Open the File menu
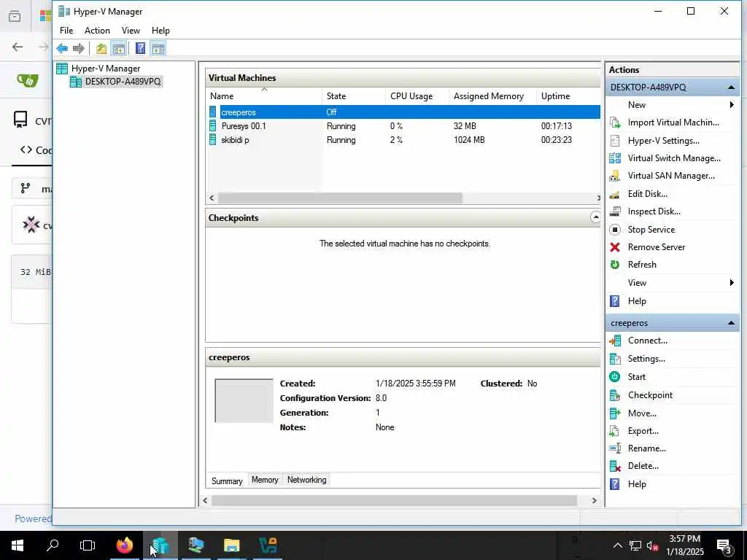747x560 pixels. click(x=66, y=31)
